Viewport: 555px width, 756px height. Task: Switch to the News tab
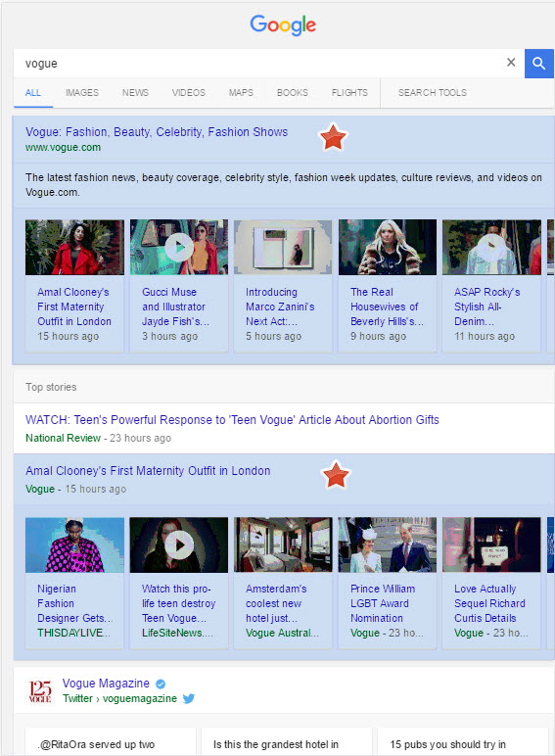point(135,93)
